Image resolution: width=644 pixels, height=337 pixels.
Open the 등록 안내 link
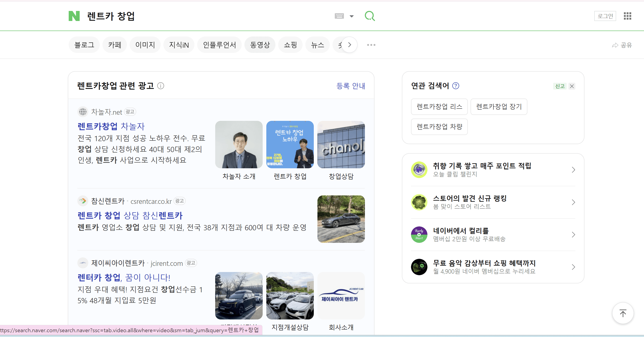coord(351,86)
